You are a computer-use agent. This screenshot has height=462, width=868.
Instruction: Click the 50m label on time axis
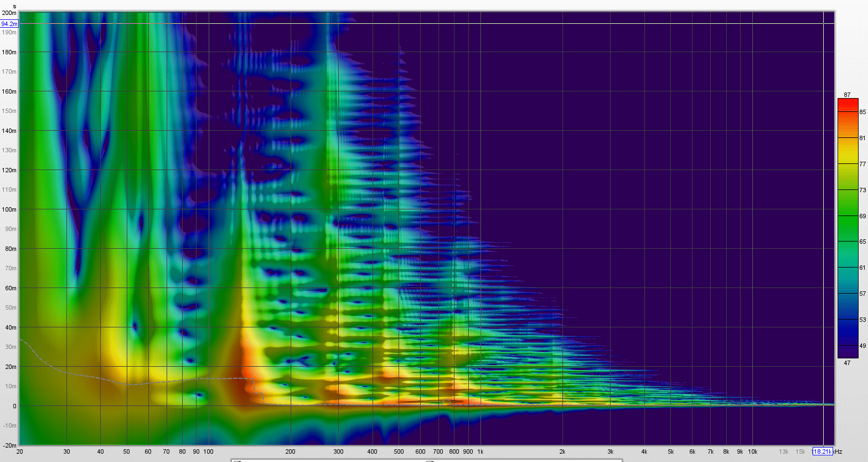point(11,307)
